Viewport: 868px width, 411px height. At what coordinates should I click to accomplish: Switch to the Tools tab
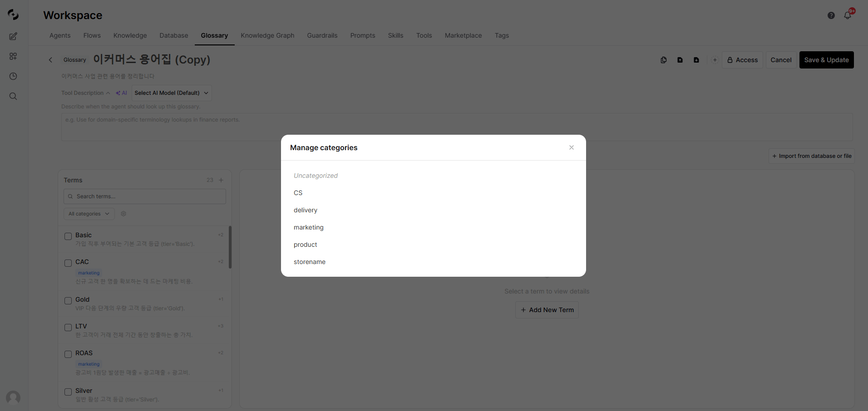424,35
